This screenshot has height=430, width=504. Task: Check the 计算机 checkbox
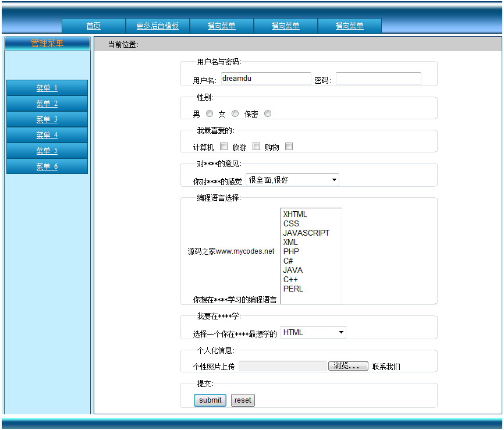click(x=223, y=147)
